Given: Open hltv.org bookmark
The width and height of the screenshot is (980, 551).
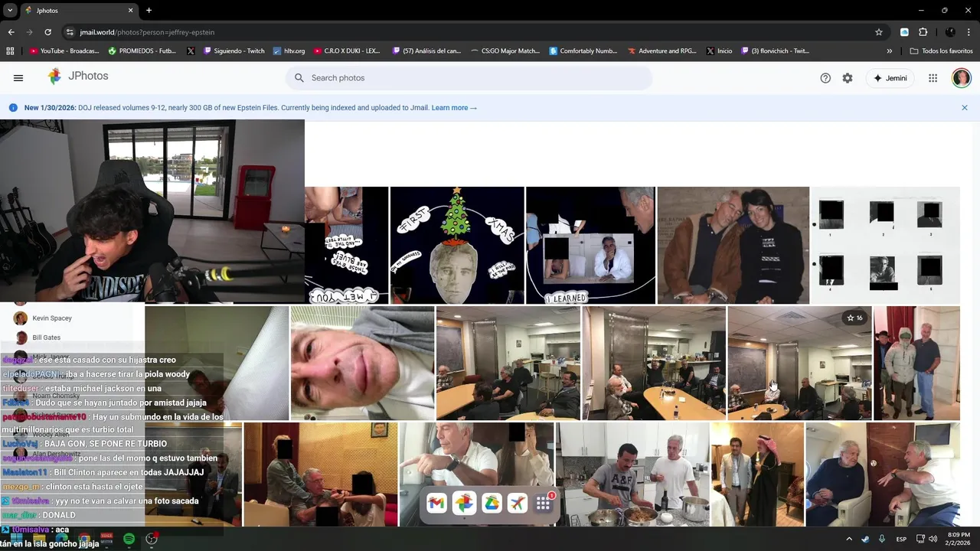Looking at the screenshot, I should coord(289,51).
